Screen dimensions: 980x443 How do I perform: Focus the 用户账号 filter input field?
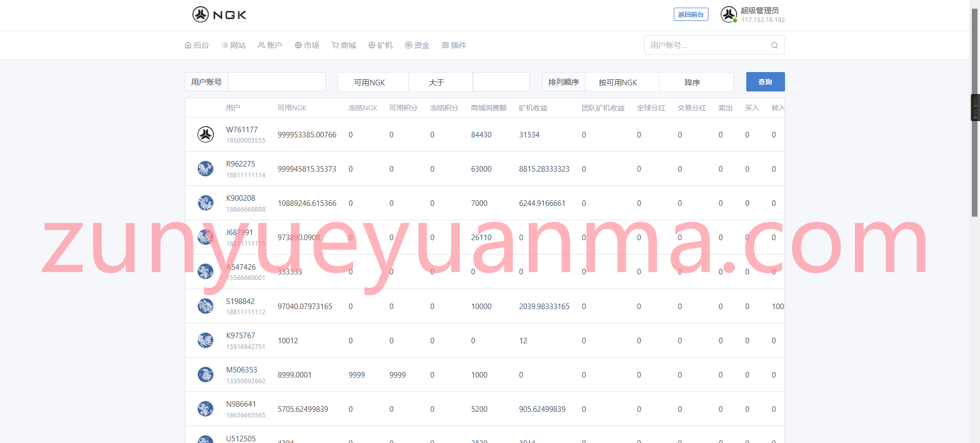pyautogui.click(x=276, y=82)
